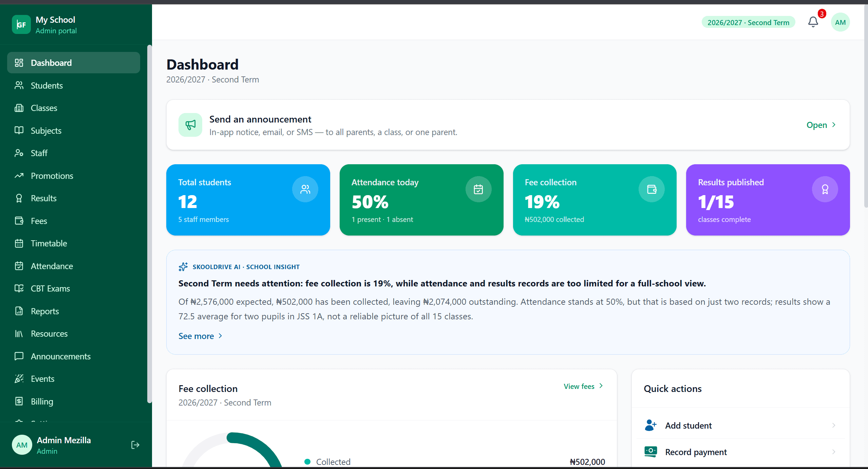Click the CBT Exams icon in sidebar
The height and width of the screenshot is (469, 868).
tap(19, 288)
